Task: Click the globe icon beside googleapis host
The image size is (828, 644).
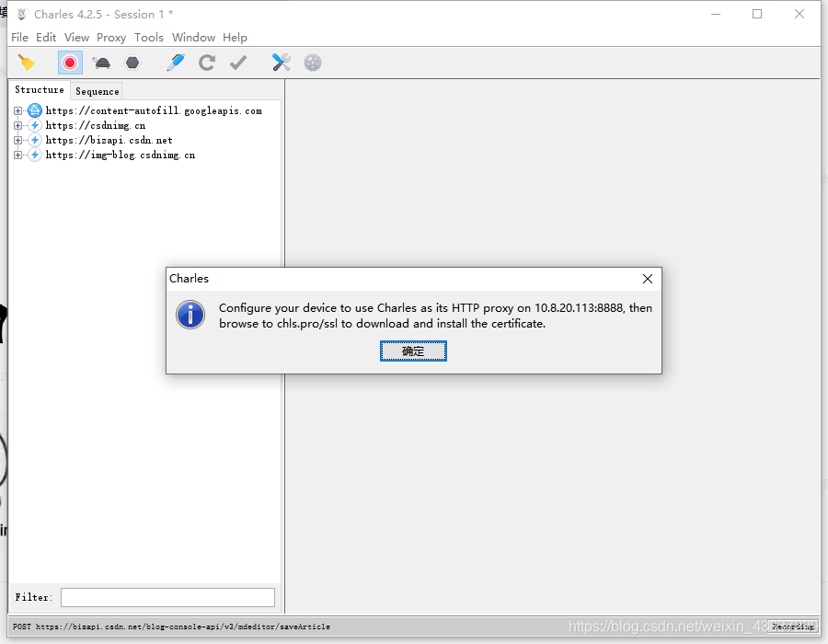Action: tap(35, 110)
